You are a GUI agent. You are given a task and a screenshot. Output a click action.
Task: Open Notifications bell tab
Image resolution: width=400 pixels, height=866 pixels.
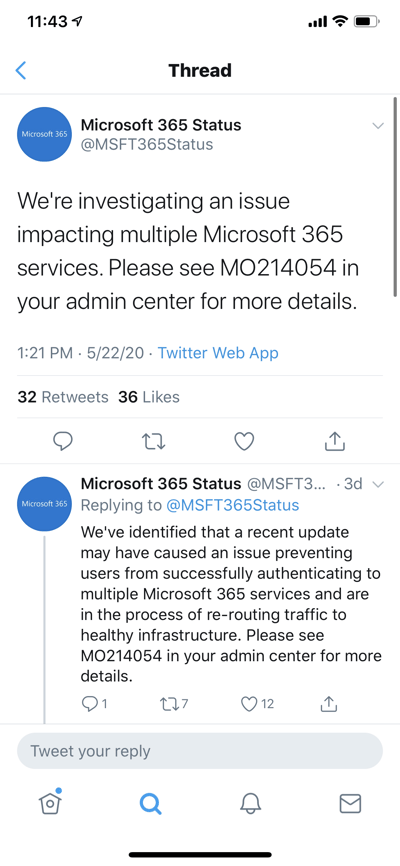250,803
